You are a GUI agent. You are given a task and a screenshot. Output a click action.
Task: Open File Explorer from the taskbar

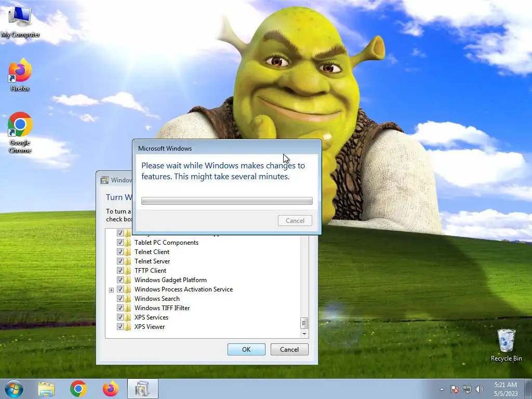tap(46, 389)
